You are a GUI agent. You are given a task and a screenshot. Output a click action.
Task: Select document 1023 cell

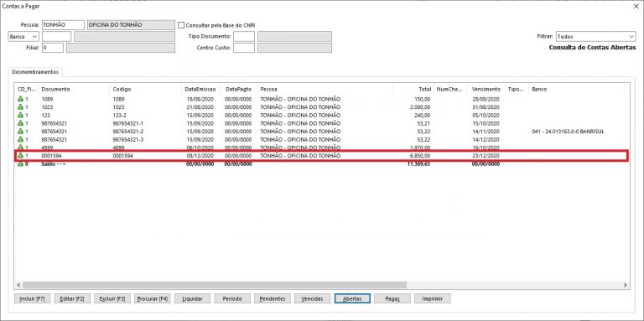pyautogui.click(x=47, y=107)
